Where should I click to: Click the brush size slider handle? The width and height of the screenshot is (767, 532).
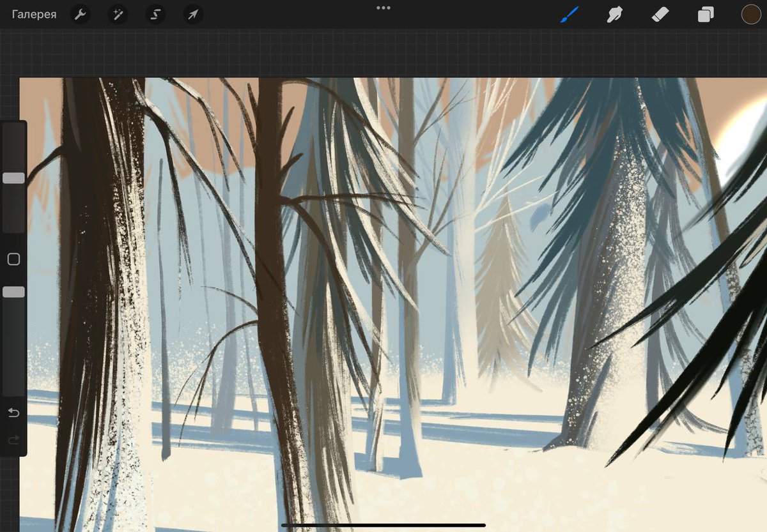click(13, 178)
